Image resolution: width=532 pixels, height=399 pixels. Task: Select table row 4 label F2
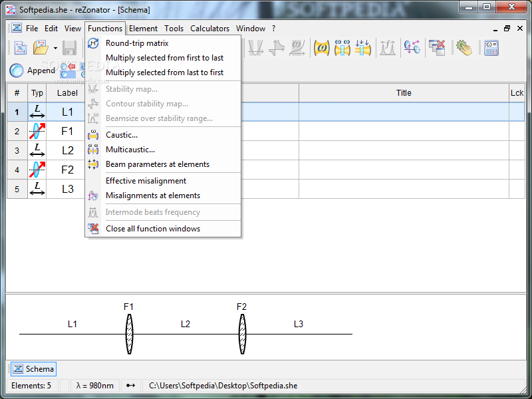pos(68,170)
